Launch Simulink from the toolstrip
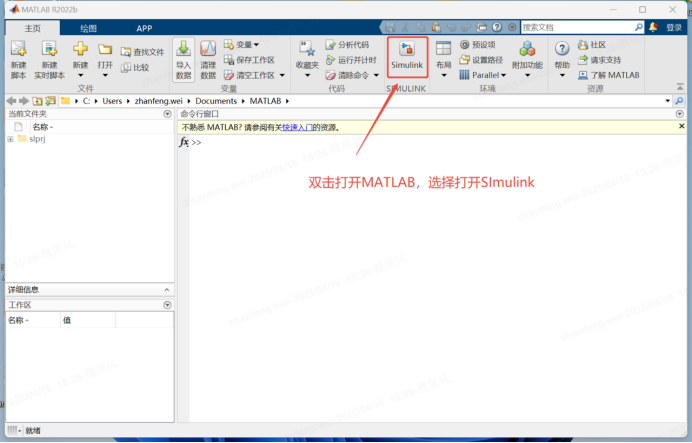Viewport: 692px width, 443px height. tap(407, 56)
